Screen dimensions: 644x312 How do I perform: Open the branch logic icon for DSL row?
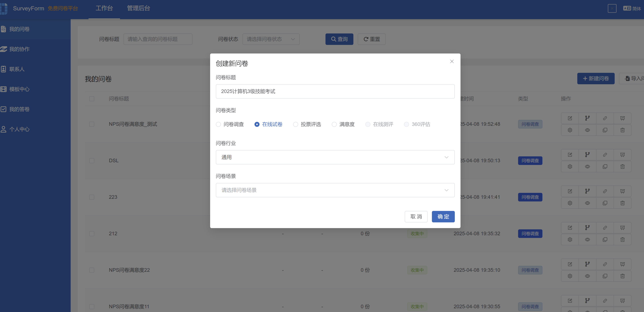[587, 155]
